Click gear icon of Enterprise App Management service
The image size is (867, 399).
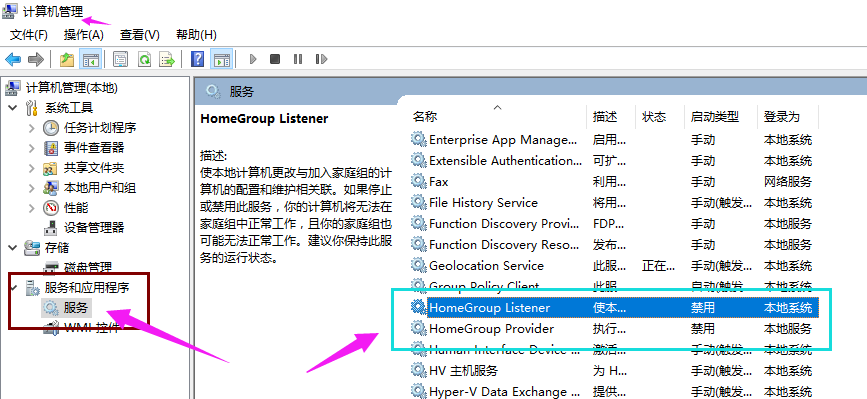[419, 140]
